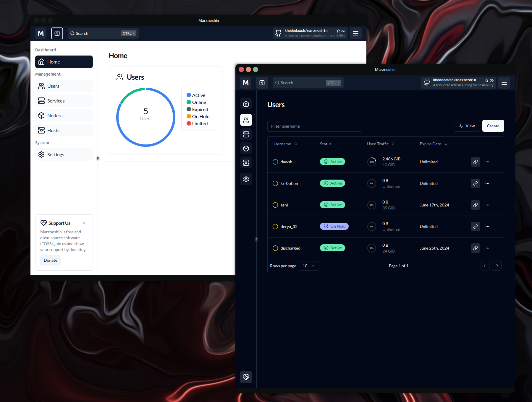Sort by Used Traffic column
The image size is (532, 402).
click(381, 144)
